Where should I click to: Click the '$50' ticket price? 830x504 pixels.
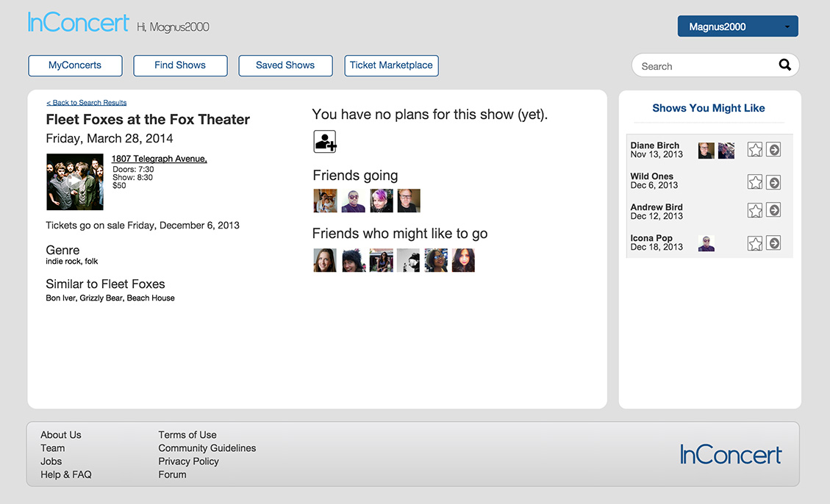tap(119, 185)
